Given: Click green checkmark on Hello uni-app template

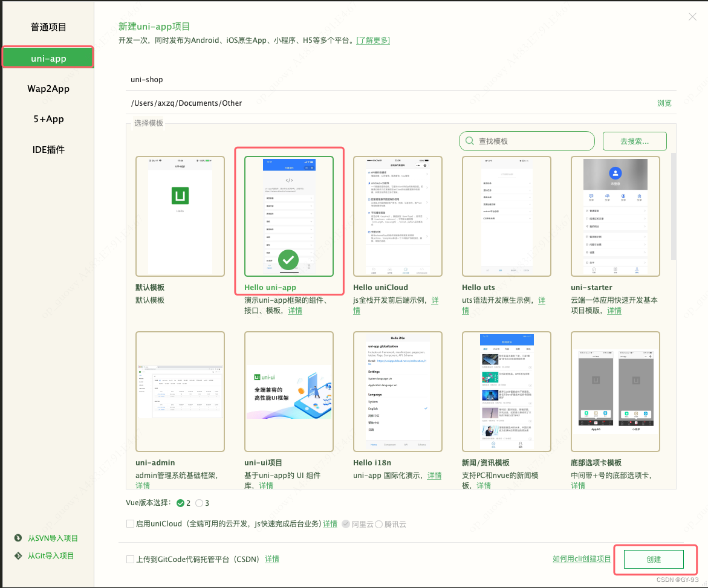Looking at the screenshot, I should (x=288, y=260).
